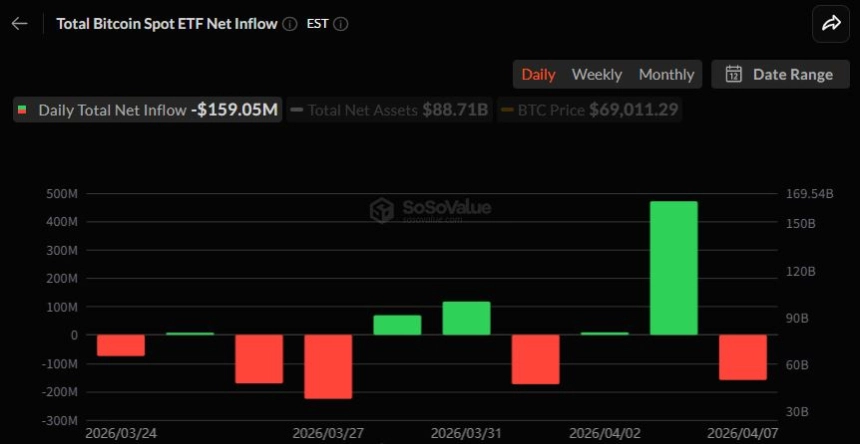Switch to Monthly view

tap(666, 74)
